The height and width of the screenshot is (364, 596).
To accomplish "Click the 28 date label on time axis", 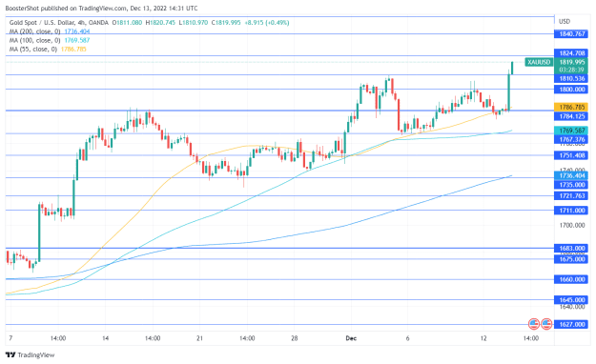I will click(x=295, y=338).
